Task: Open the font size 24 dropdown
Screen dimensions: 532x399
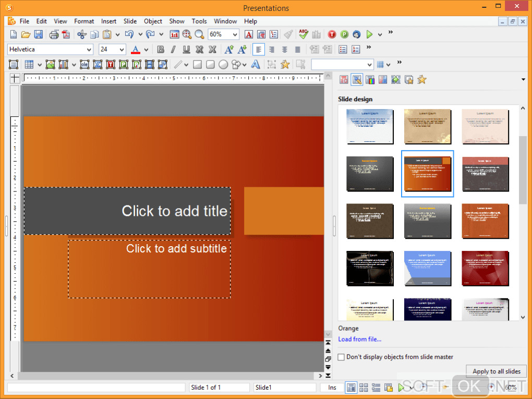Action: [122, 50]
